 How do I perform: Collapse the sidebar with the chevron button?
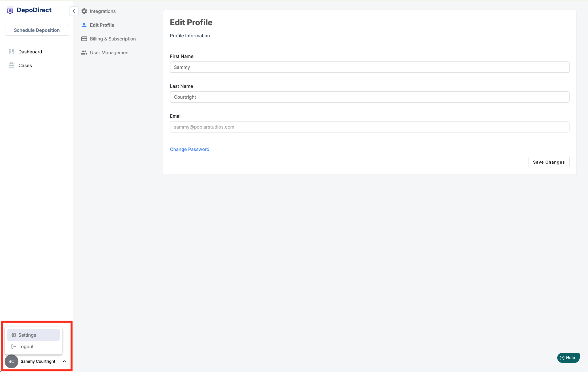[74, 11]
